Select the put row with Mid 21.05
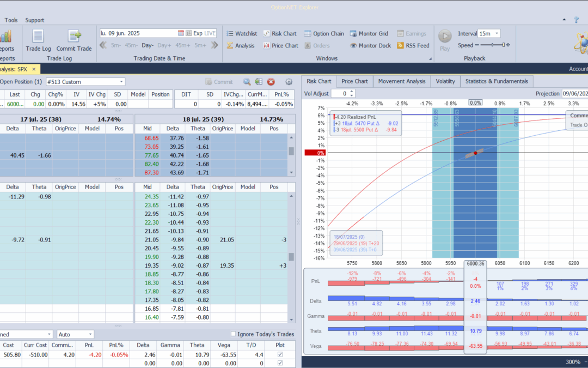Screen dimensions: 588x368 point(211,239)
